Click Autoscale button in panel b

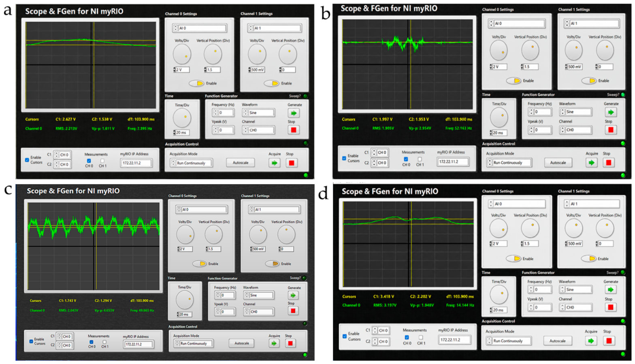point(558,162)
